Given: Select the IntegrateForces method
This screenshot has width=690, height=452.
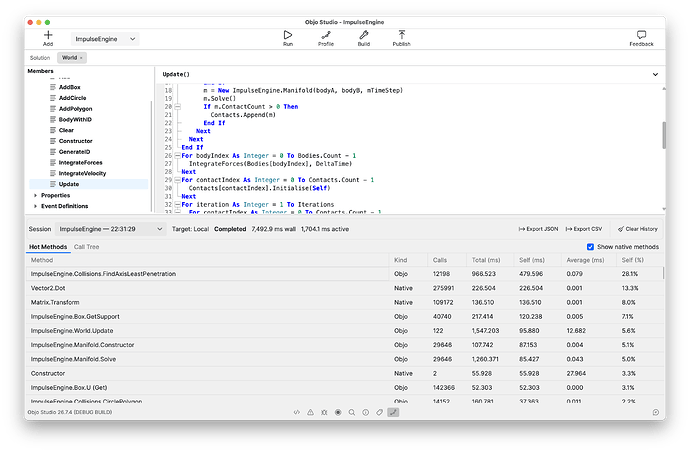Looking at the screenshot, I should click(x=88, y=163).
